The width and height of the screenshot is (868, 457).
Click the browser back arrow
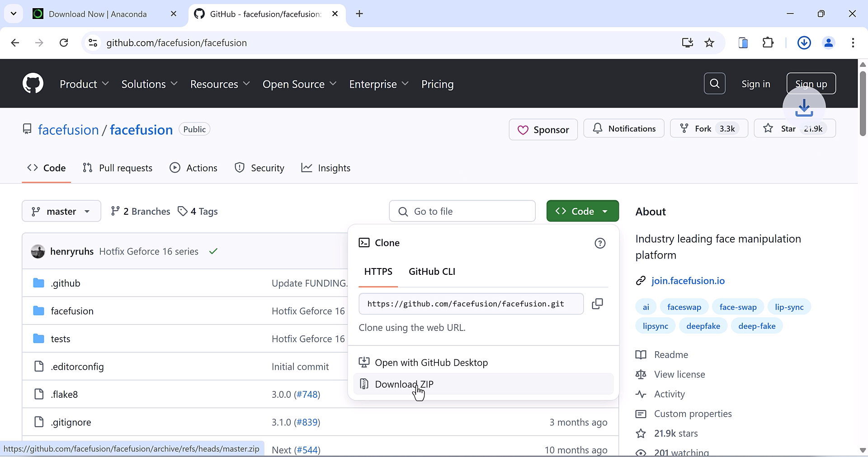(x=15, y=43)
